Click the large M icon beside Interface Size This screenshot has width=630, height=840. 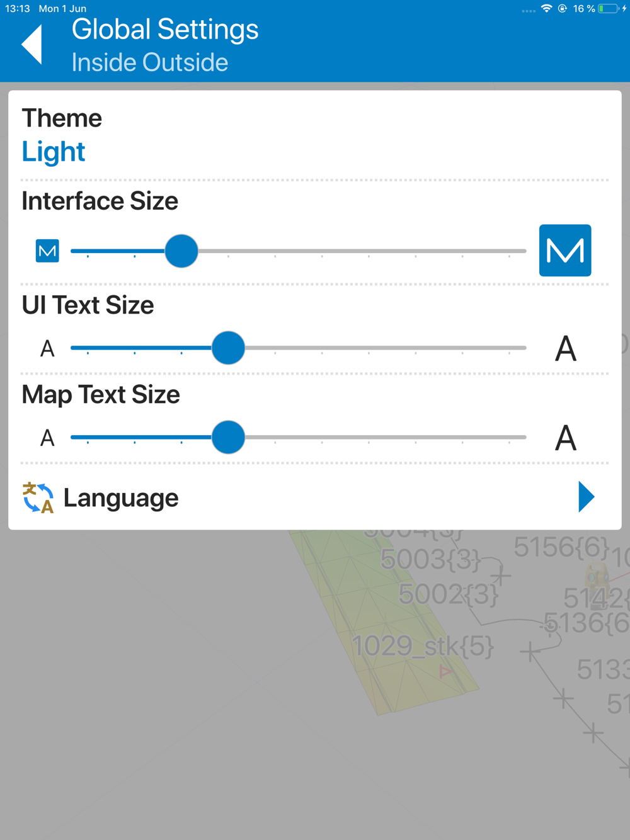tap(565, 251)
